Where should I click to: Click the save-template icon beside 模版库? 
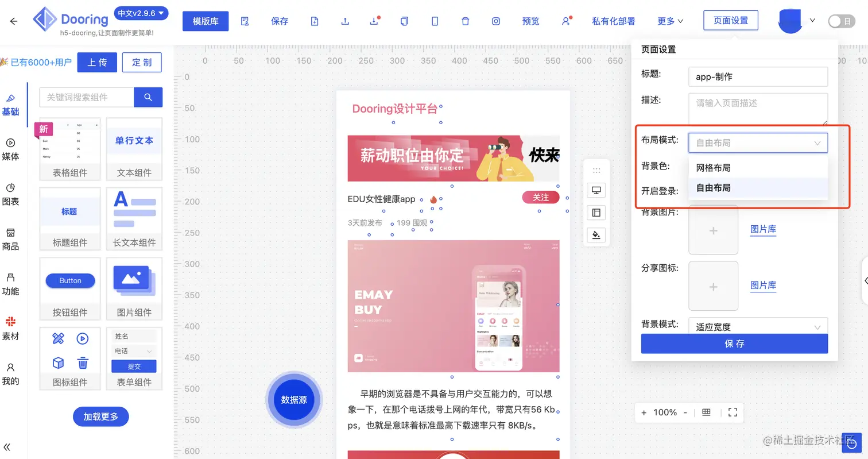tap(245, 21)
